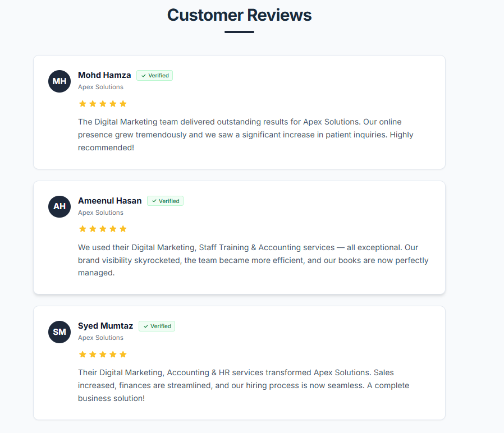Screen dimensions: 504x433
Task: Click the first star in Mohd Hamza's rating
Action: tap(83, 104)
